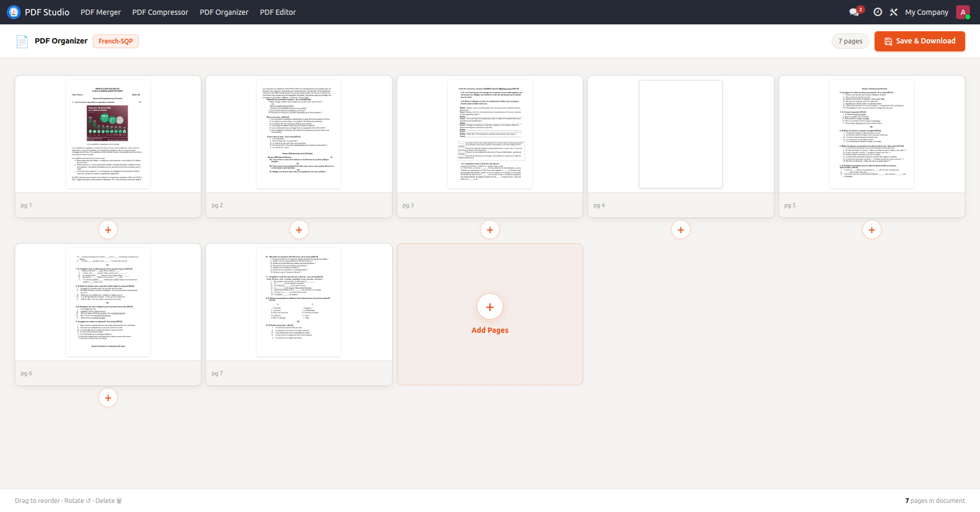The height and width of the screenshot is (512, 980).
Task: Insert pages after page 4 plus icon
Action: click(x=681, y=230)
